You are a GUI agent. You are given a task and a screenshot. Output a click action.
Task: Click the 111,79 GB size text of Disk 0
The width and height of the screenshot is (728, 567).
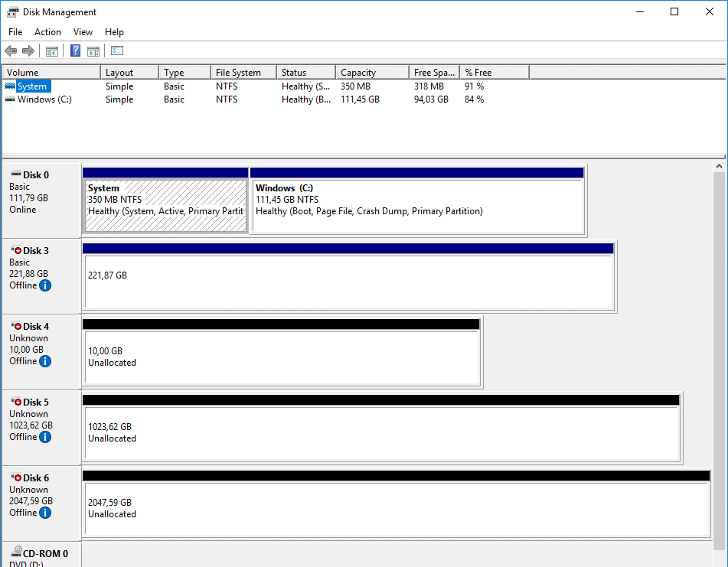[x=29, y=198]
